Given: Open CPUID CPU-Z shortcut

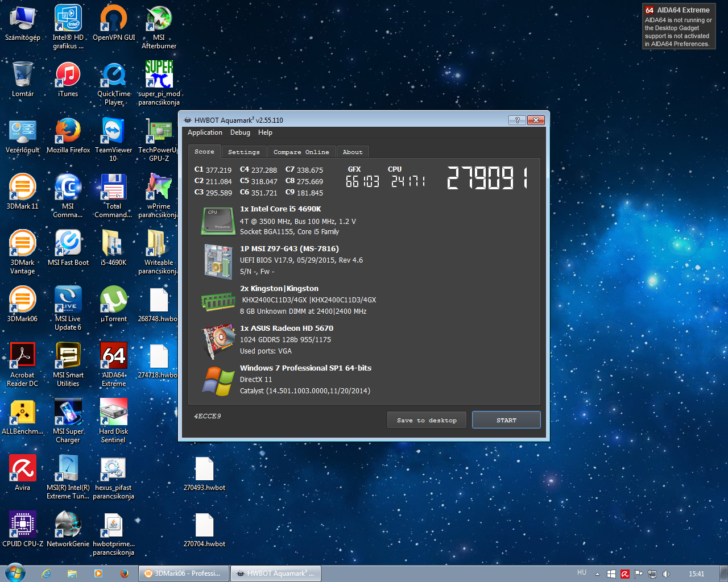Looking at the screenshot, I should point(23,530).
